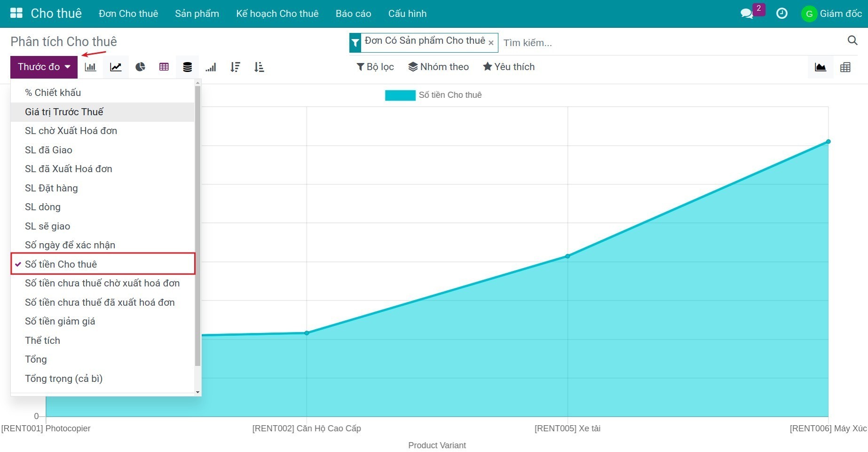Toggle the % Chiết khấu measure
Viewport: 868px width, 452px height.
pos(103,93)
